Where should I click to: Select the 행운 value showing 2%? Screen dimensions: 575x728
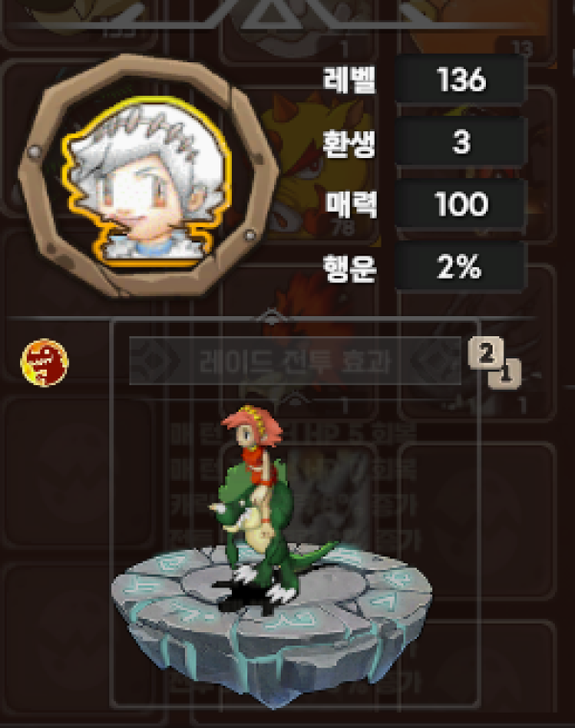point(461,266)
